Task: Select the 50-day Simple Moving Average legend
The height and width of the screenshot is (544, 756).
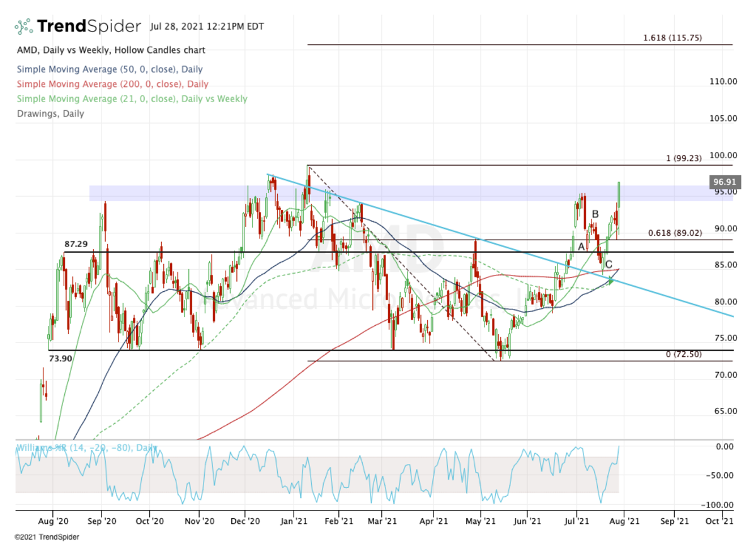Action: point(110,69)
